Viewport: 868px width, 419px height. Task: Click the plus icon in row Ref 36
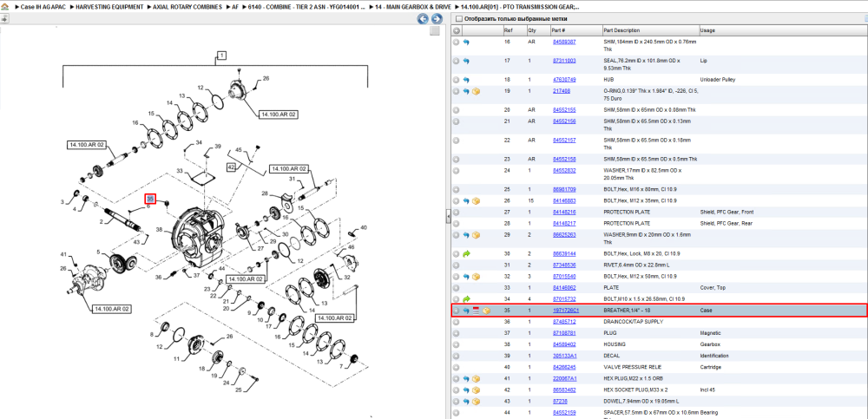tap(457, 322)
